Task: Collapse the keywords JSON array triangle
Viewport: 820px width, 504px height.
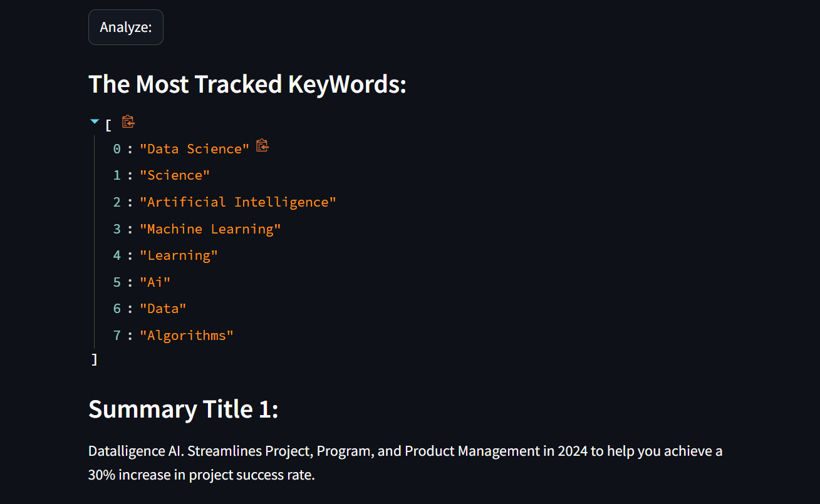Action: 95,122
